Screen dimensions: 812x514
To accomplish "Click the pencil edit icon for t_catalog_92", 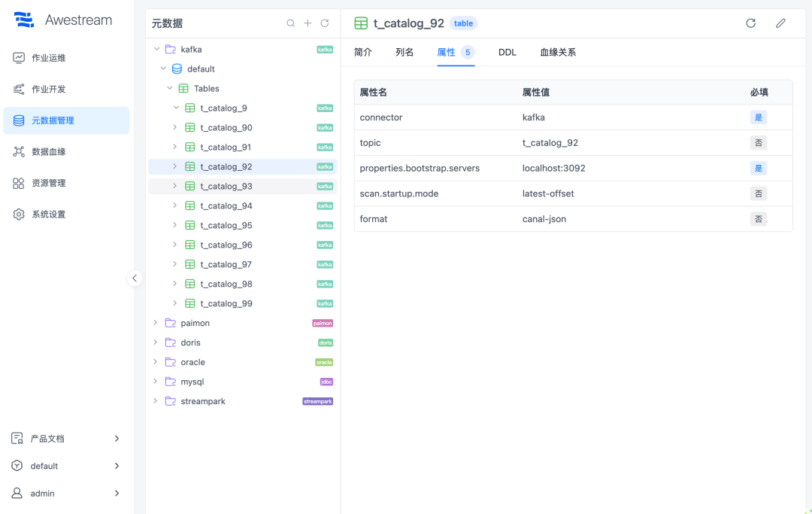I will 780,23.
